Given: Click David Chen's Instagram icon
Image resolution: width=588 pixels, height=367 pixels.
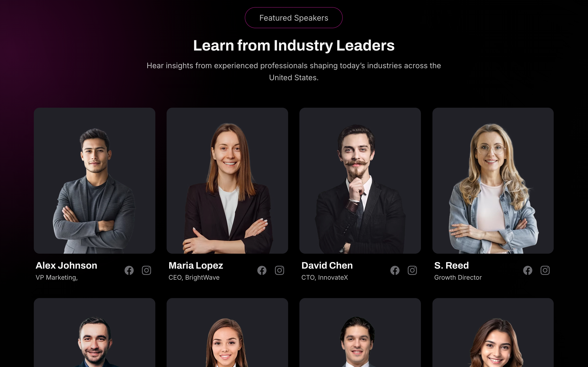Looking at the screenshot, I should click(x=412, y=270).
